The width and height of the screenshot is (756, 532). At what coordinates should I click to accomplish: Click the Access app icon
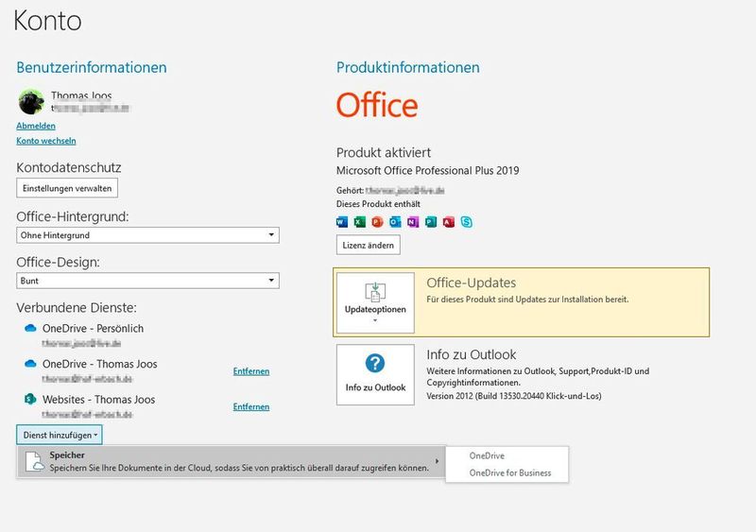point(449,222)
